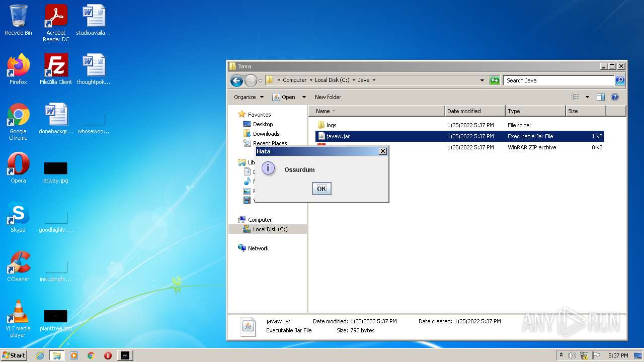Select the goodhighly desktop file
Image resolution: width=644 pixels, height=362 pixels.
pyautogui.click(x=56, y=222)
